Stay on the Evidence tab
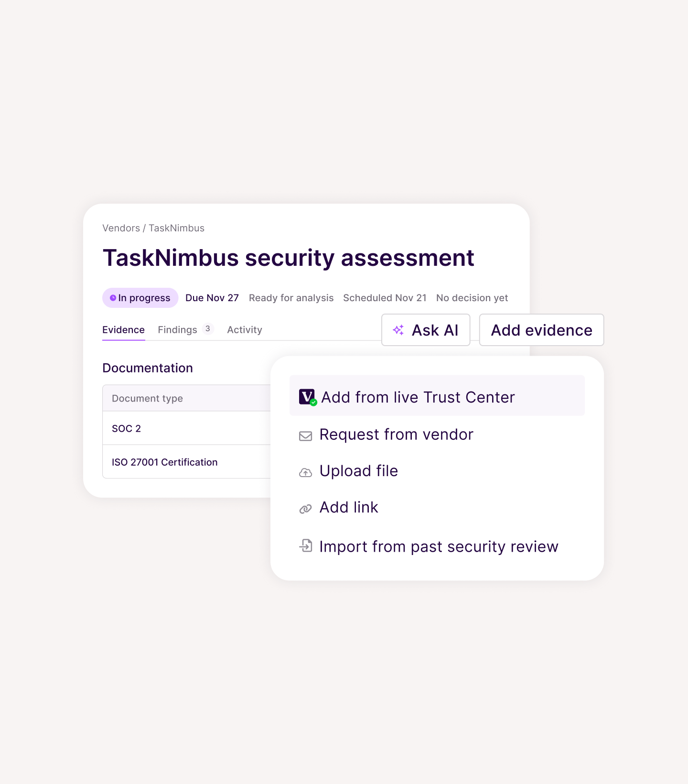 (x=123, y=329)
